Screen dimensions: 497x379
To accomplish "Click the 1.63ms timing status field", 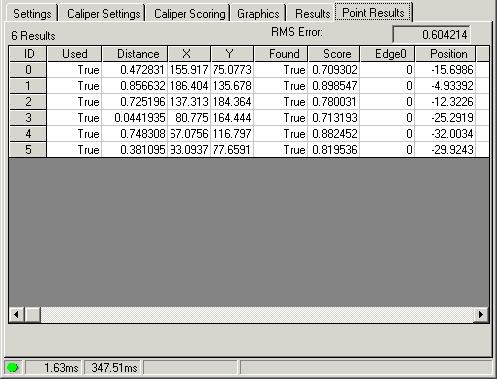I will 53,367.
